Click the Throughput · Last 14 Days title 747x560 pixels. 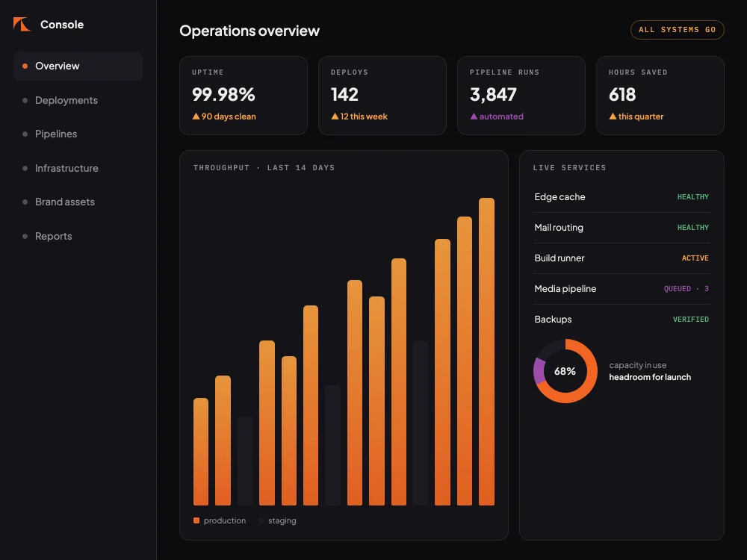point(264,167)
